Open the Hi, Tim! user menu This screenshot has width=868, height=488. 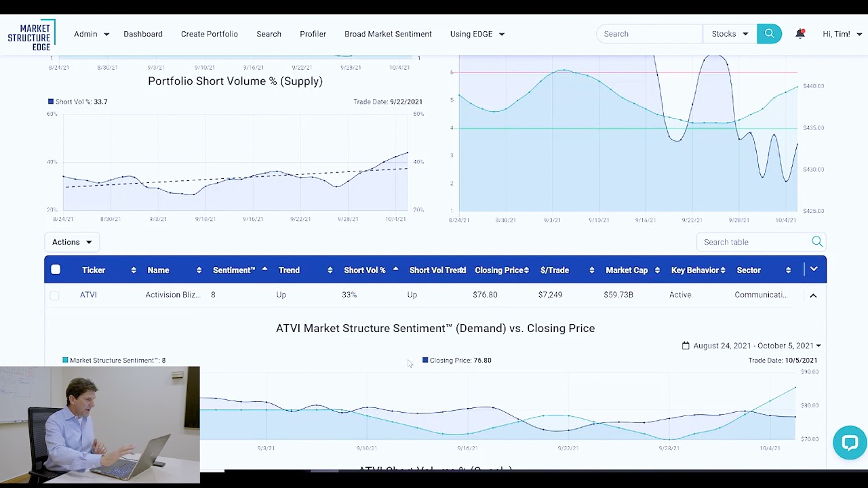[x=842, y=34]
